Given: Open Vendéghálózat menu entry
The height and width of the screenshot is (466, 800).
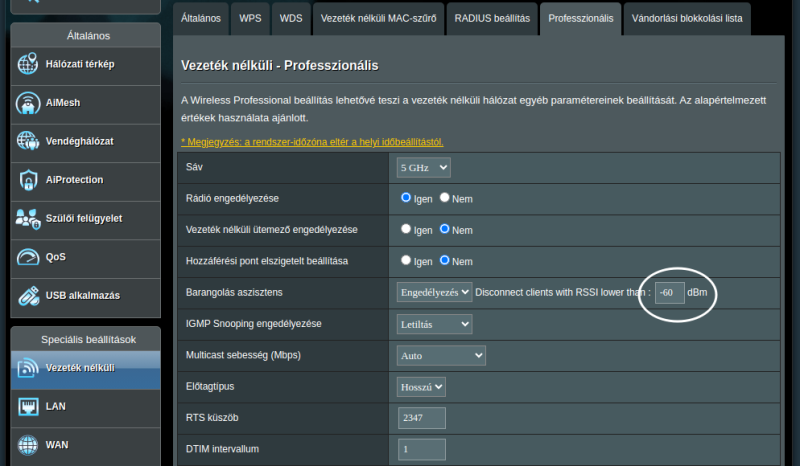Looking at the screenshot, I should (86, 143).
